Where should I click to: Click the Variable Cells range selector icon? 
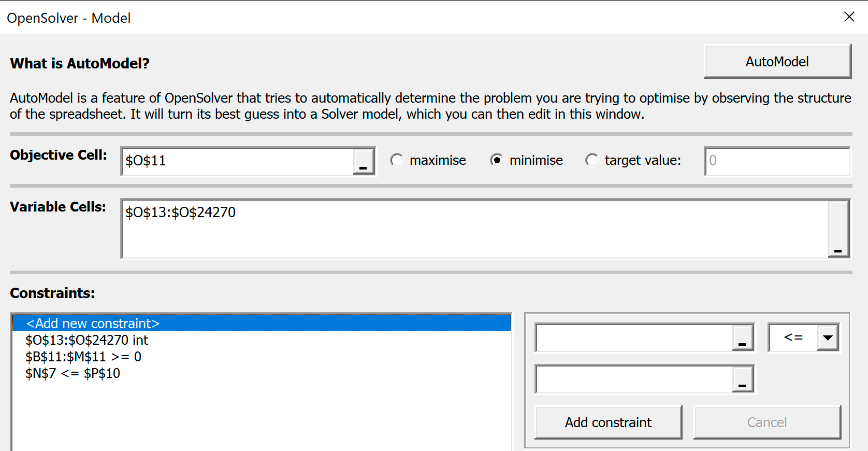pos(838,229)
